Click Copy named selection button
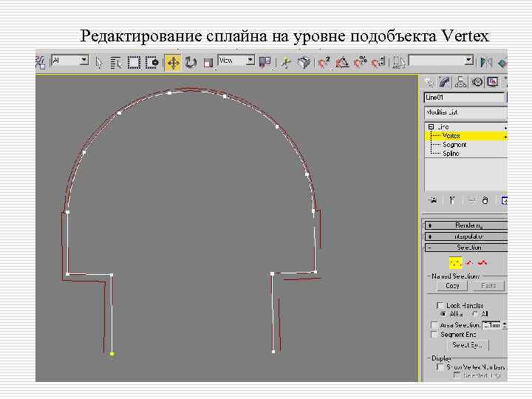 point(452,286)
